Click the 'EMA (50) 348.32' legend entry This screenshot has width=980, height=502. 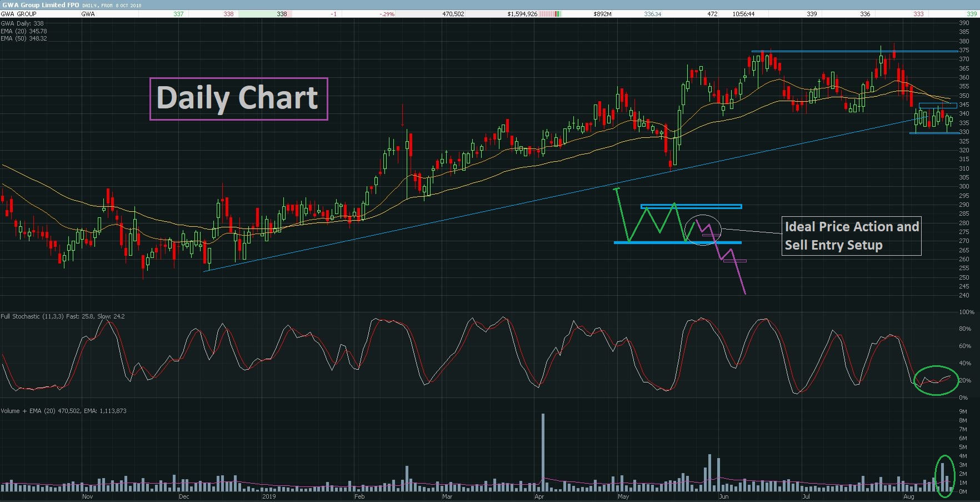click(x=24, y=38)
